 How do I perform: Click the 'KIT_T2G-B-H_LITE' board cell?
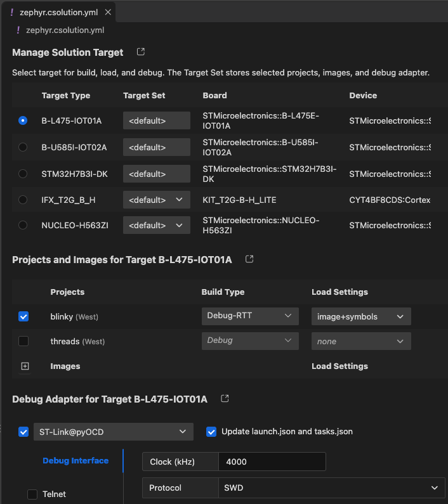[239, 200]
